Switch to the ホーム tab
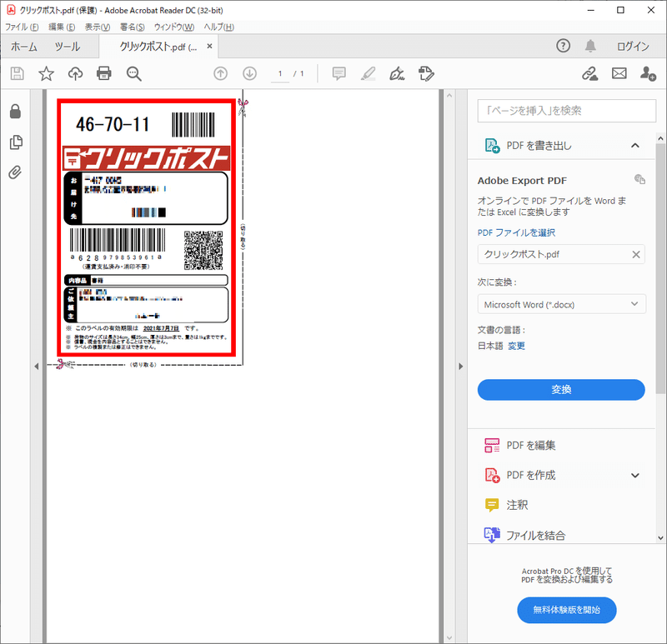The width and height of the screenshot is (667, 644). coord(24,47)
